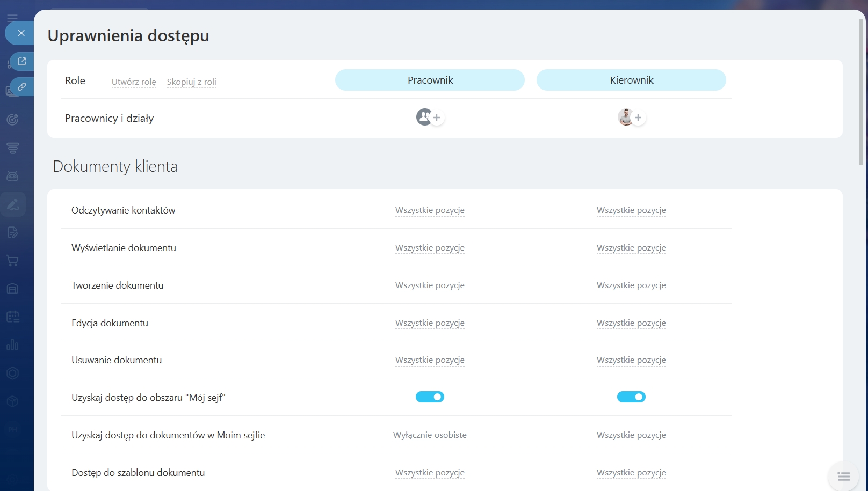The image size is (868, 491).
Task: Close the access permissions slider panel
Action: pyautogui.click(x=21, y=33)
